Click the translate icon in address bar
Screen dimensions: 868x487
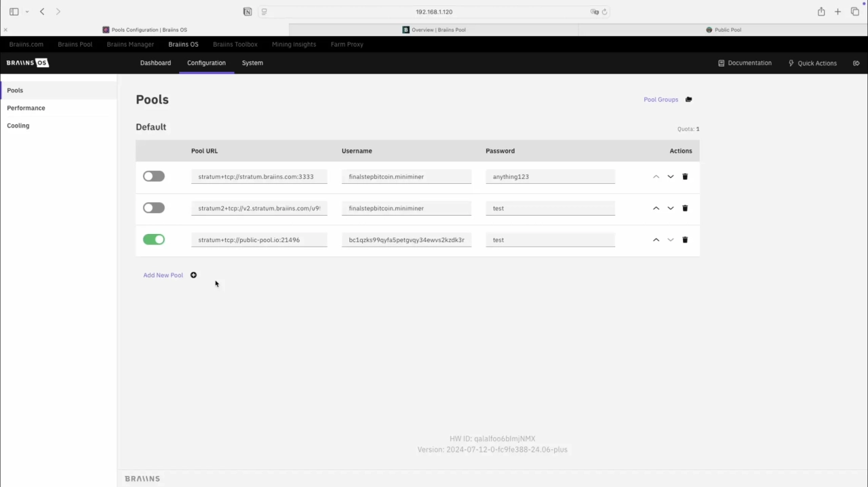pos(594,12)
